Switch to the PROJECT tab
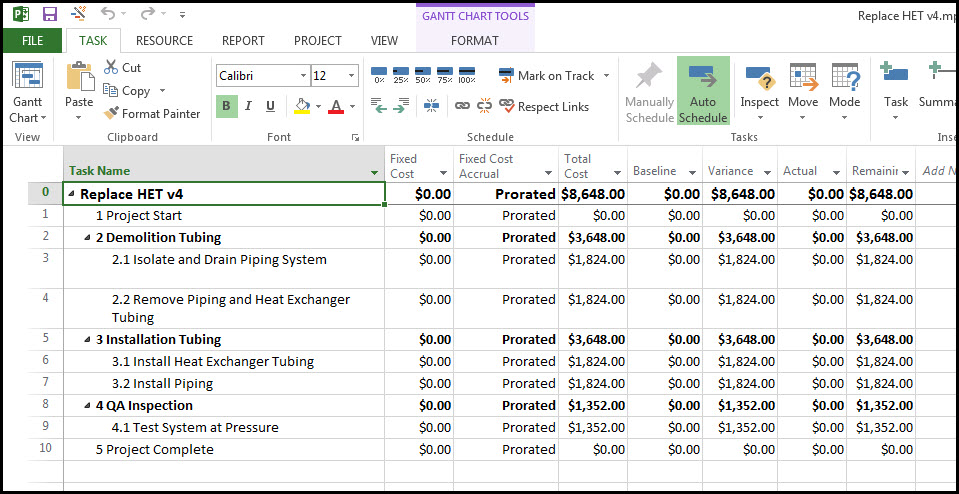The image size is (959, 494). click(x=317, y=41)
